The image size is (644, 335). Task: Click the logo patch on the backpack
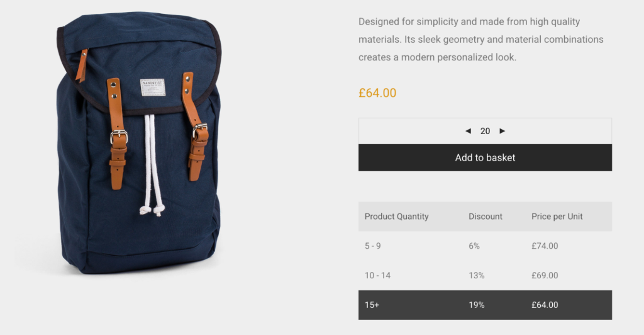tap(152, 87)
